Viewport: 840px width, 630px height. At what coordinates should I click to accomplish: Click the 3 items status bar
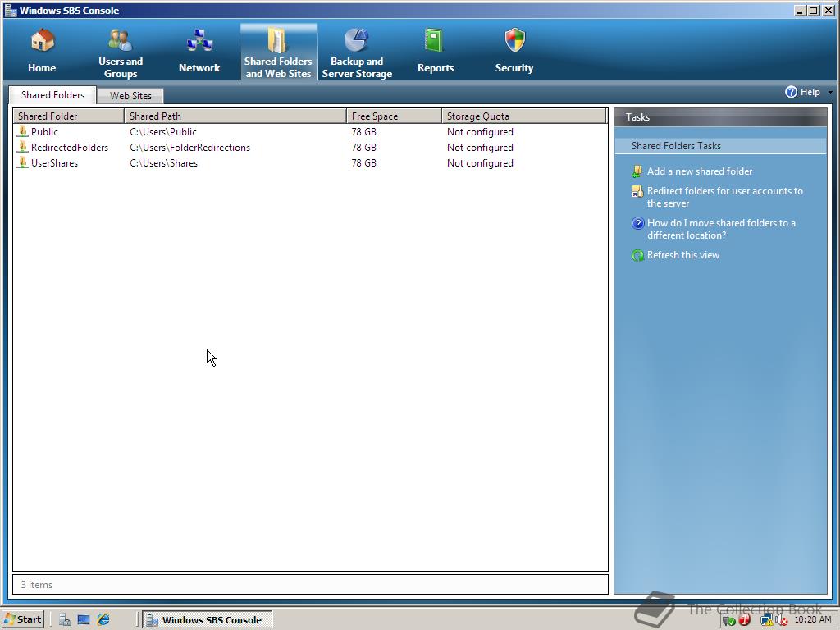tap(310, 584)
